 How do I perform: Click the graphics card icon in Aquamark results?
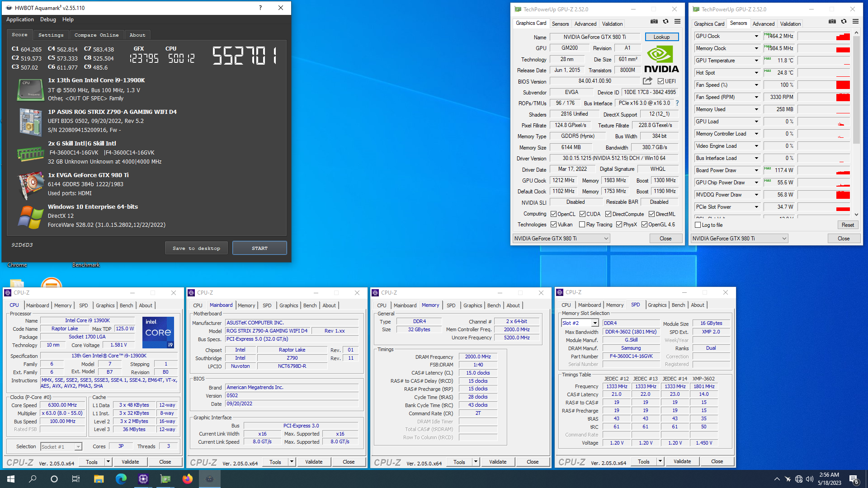click(x=30, y=185)
